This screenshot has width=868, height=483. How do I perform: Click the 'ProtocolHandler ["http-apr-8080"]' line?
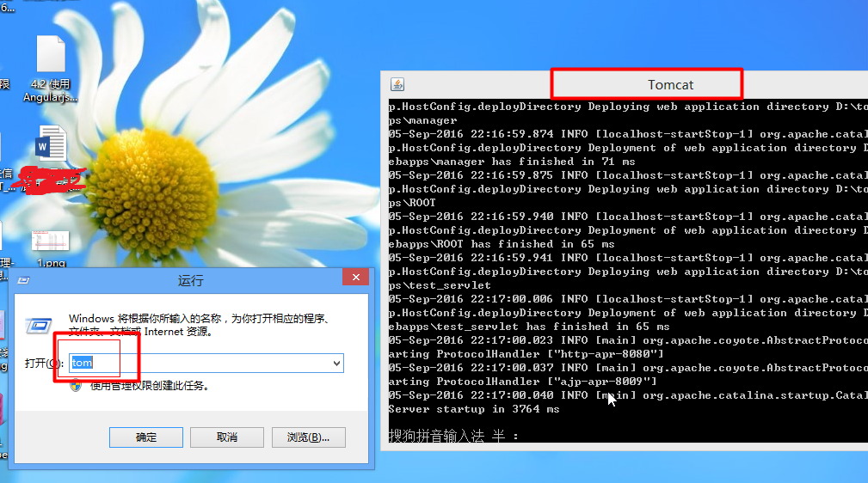526,354
